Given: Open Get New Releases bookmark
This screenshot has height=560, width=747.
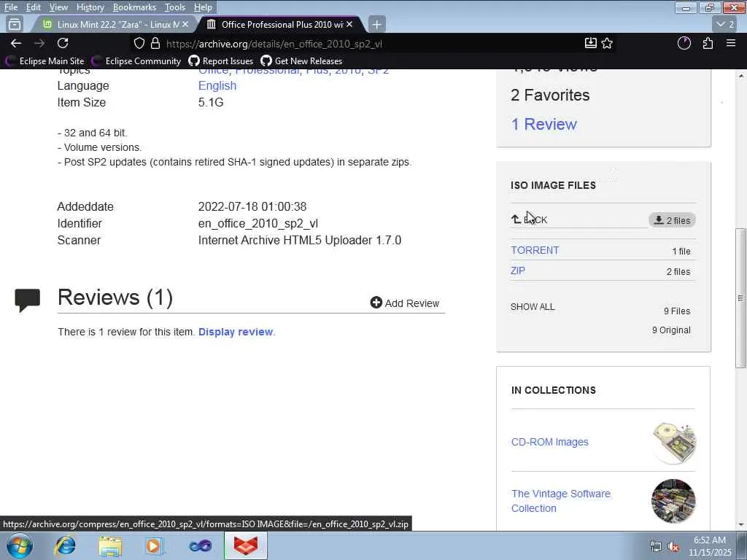Looking at the screenshot, I should pos(301,61).
